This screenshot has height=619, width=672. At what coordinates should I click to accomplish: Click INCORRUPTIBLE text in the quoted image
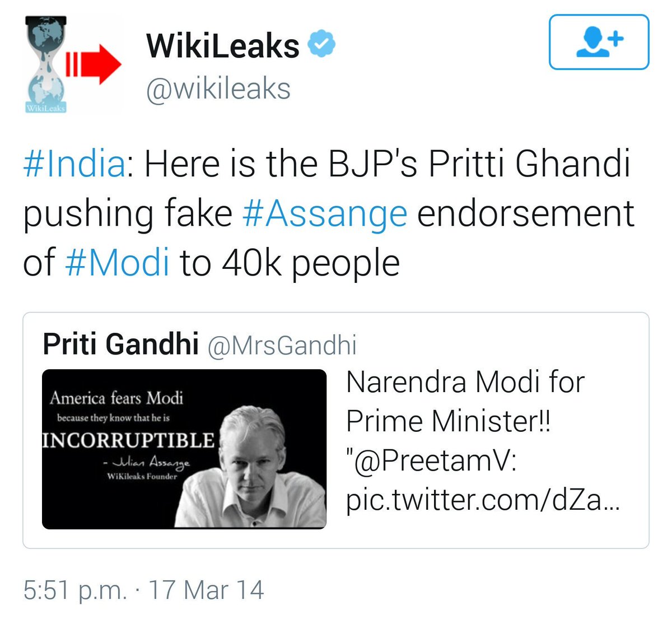click(x=128, y=440)
